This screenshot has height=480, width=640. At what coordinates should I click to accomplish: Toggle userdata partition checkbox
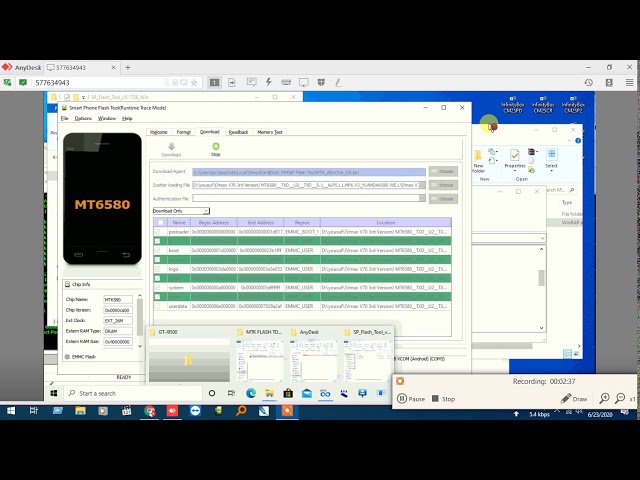click(157, 306)
